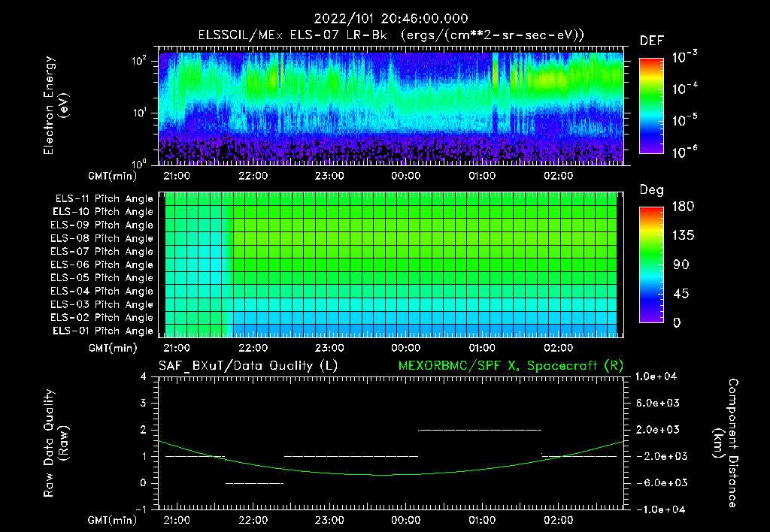Select the Deg pitch angle color bar
This screenshot has width=770, height=532.
(x=651, y=264)
